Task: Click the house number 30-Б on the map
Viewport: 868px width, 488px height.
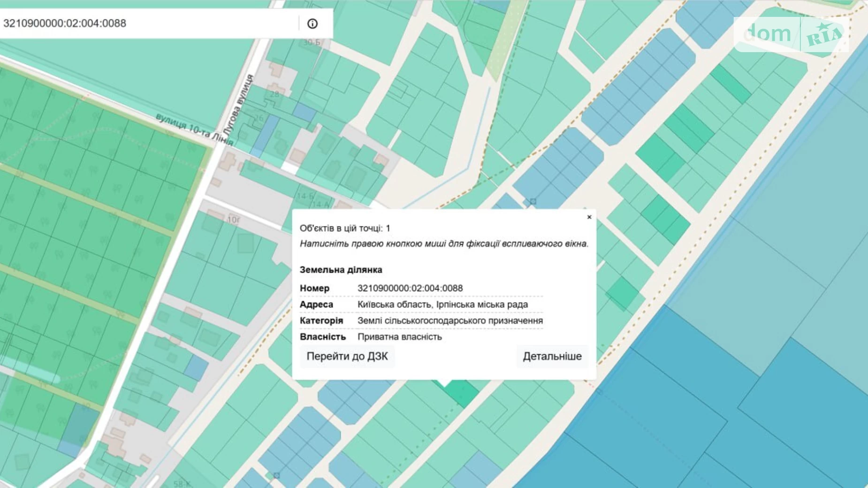Action: click(x=312, y=43)
